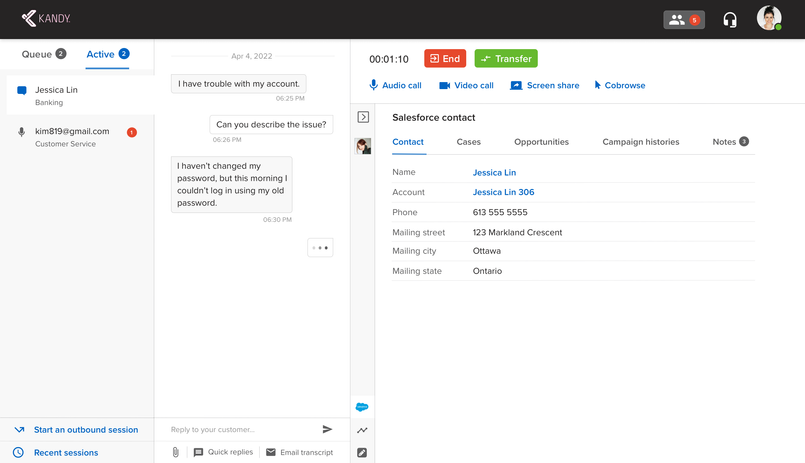Select Jessica Lin Banking chat session
Screen dimensions: 805x463
(80, 95)
